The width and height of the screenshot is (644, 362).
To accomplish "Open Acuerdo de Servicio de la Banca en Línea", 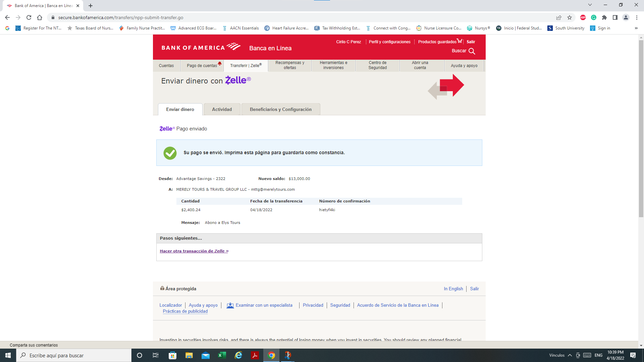I will (x=398, y=305).
